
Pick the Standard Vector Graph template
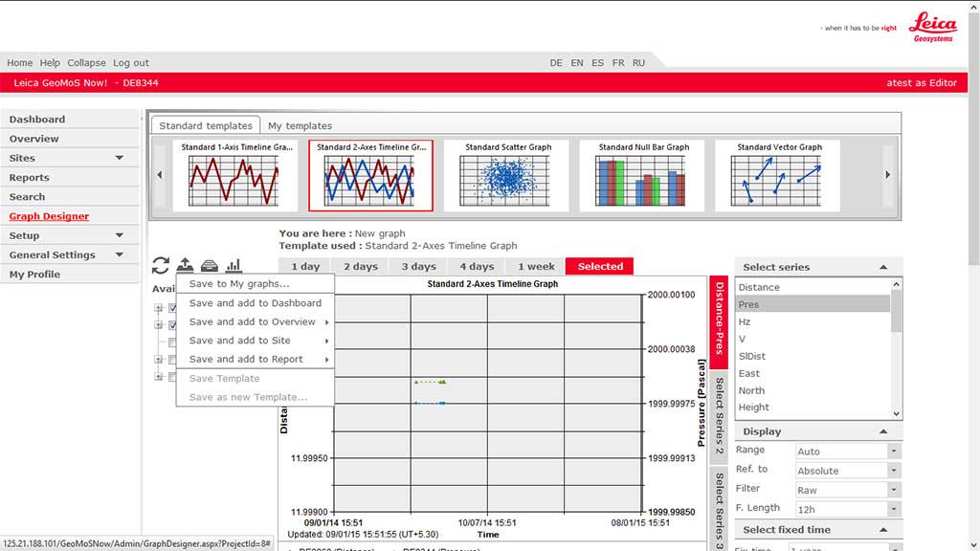tap(777, 176)
